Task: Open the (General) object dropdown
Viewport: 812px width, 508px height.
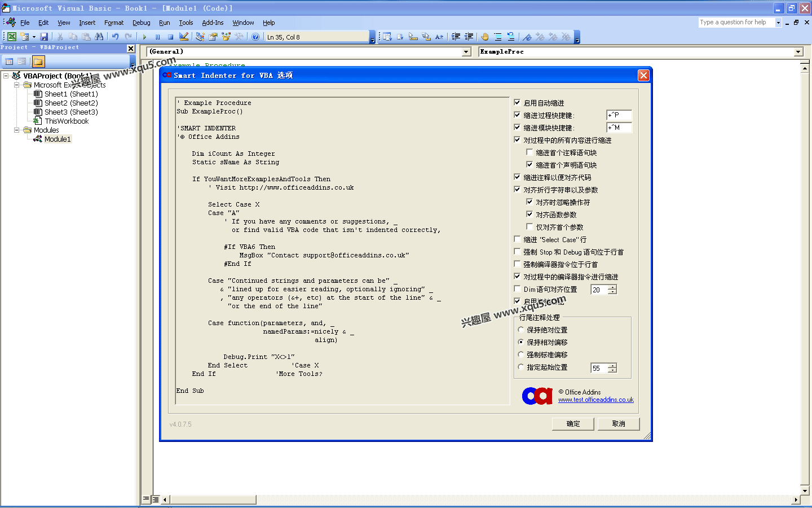Action: coord(466,52)
